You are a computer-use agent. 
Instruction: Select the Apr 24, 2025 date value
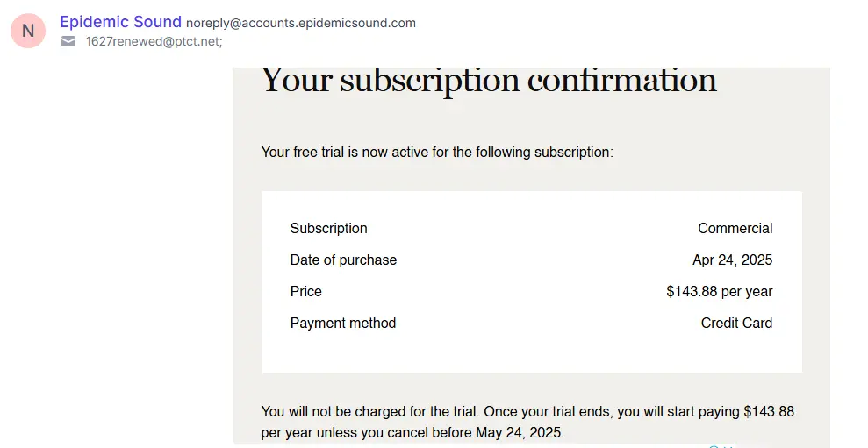(x=732, y=260)
